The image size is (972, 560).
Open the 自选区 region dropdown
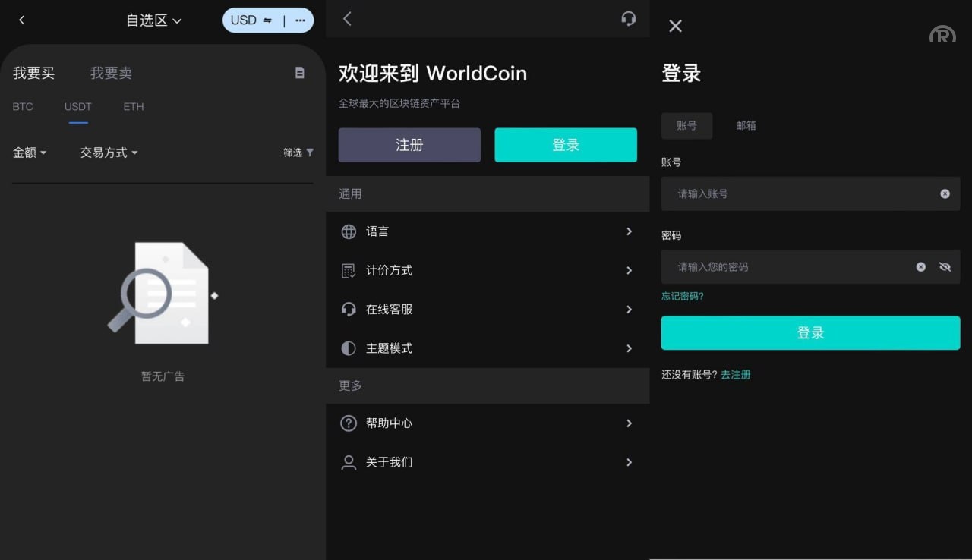[x=153, y=20]
